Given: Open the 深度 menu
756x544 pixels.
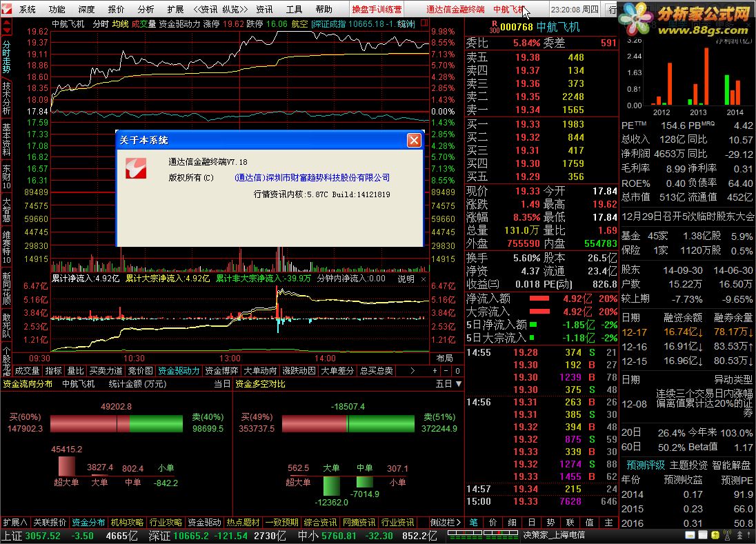Looking at the screenshot, I should pyautogui.click(x=86, y=9).
